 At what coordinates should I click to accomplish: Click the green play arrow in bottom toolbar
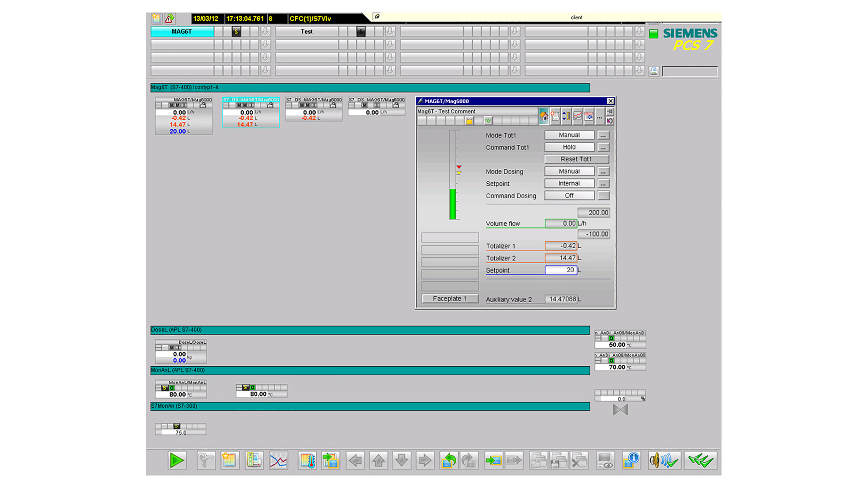pos(177,461)
